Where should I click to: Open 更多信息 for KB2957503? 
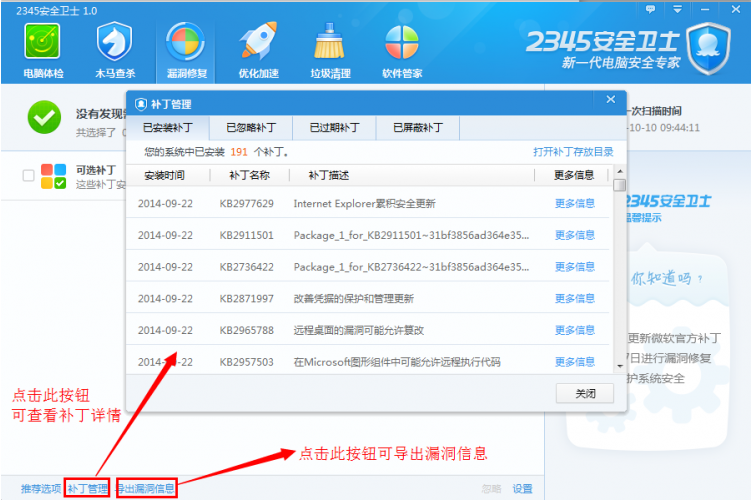(x=575, y=362)
